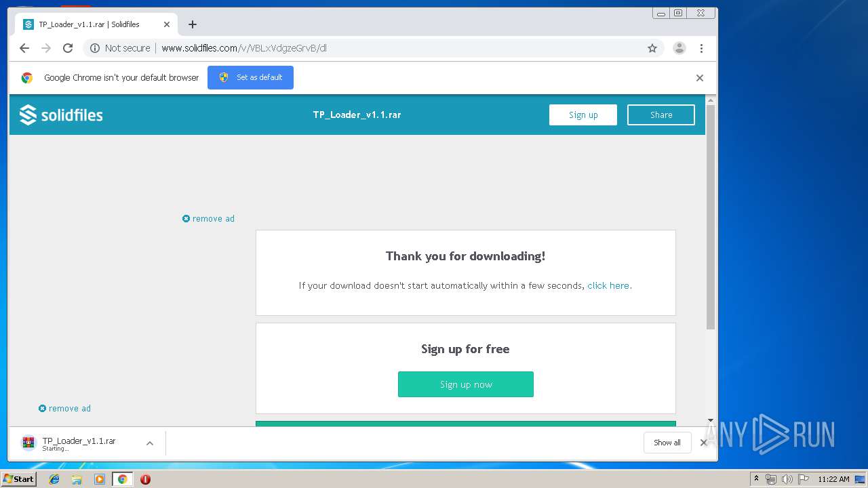Close the downloads bar
The width and height of the screenshot is (868, 488).
click(704, 443)
